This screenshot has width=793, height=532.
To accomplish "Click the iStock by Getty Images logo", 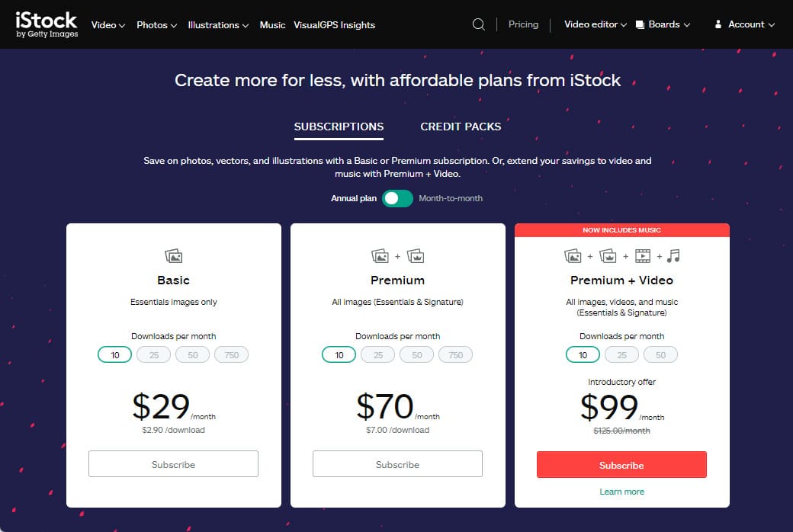I will point(46,24).
